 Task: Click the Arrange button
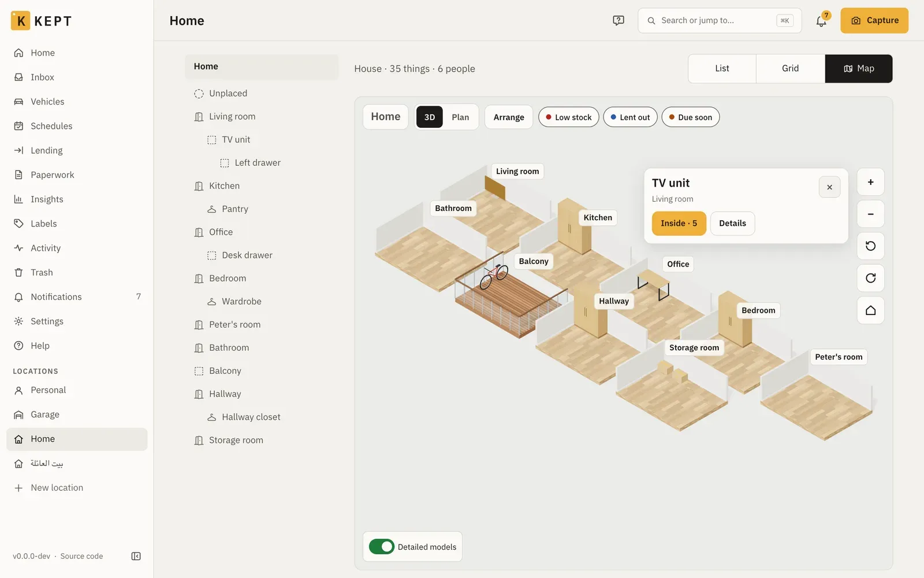[x=508, y=117]
